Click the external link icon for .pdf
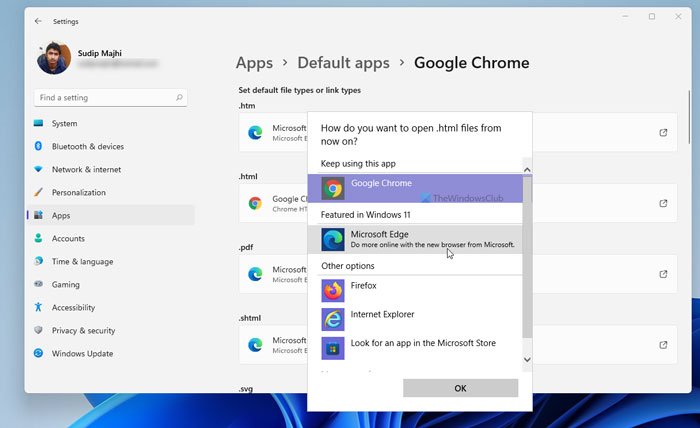Screen dimensions: 700x428 (x=663, y=274)
